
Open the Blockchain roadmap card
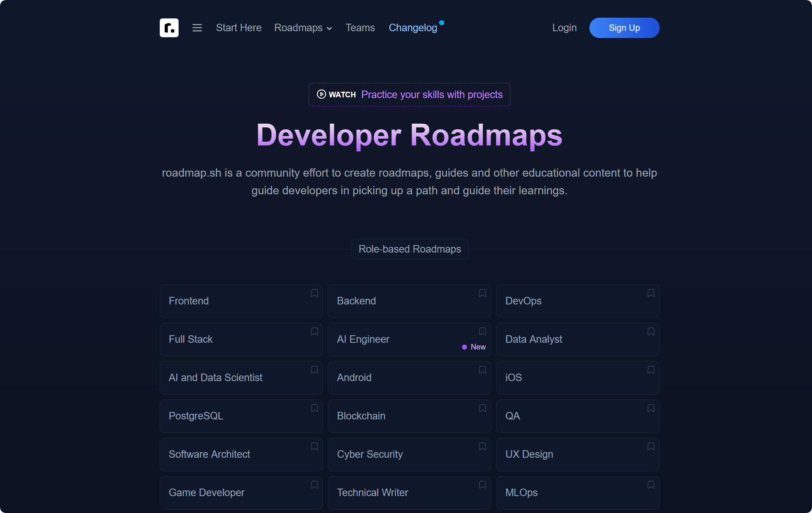click(409, 416)
